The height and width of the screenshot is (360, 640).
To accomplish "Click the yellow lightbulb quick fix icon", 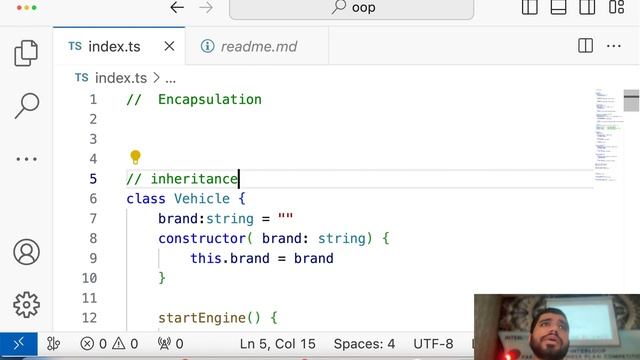I will (x=135, y=157).
